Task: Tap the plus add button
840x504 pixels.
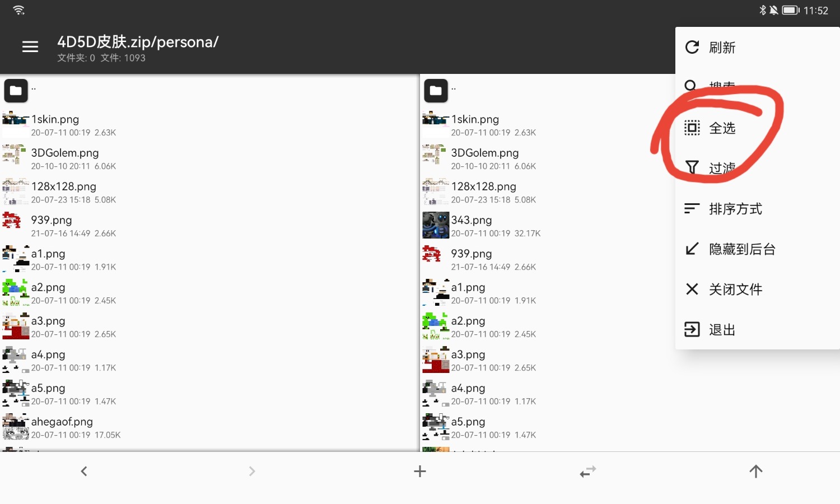Action: pos(420,472)
